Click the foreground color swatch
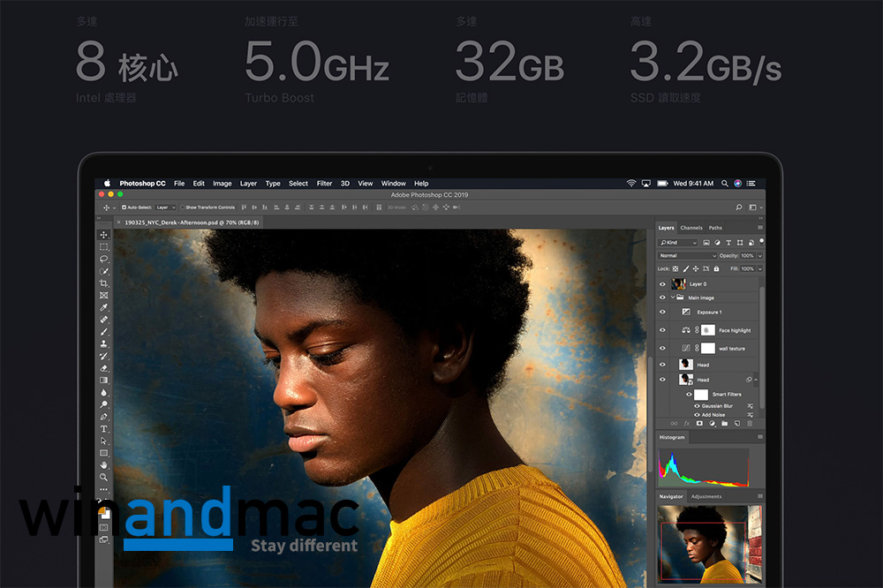The image size is (883, 588). (102, 511)
